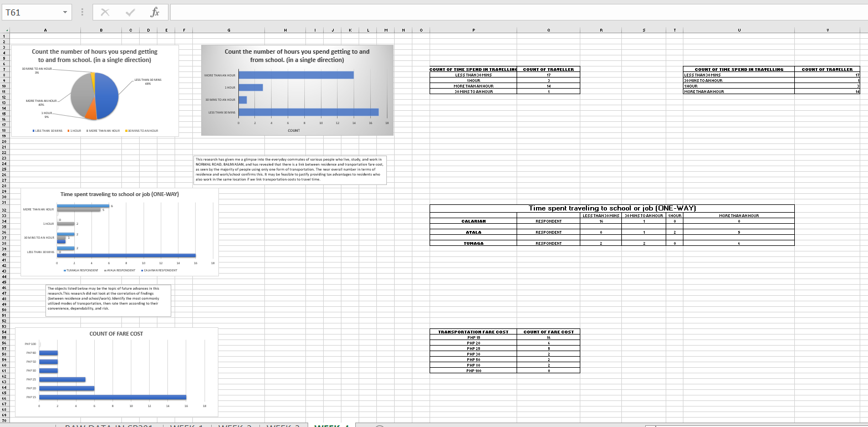Click the cell with value 17 in column Q
This screenshot has width=868, height=427.
tap(548, 75)
